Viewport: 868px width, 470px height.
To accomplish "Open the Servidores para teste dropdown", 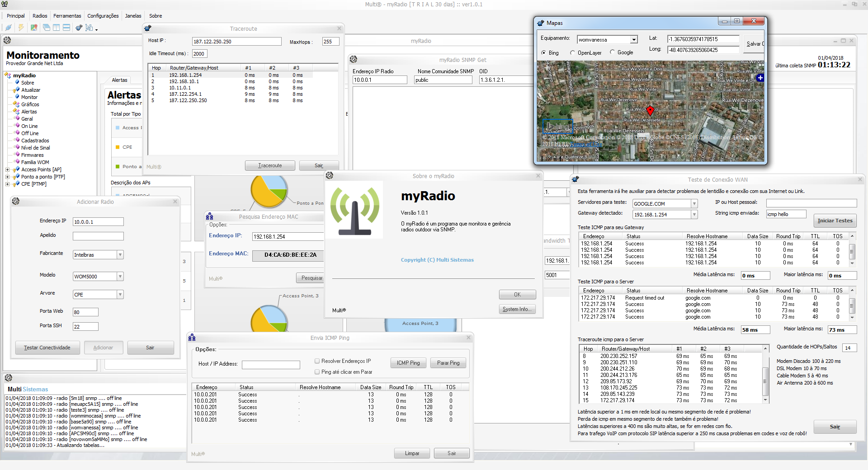I will (694, 204).
